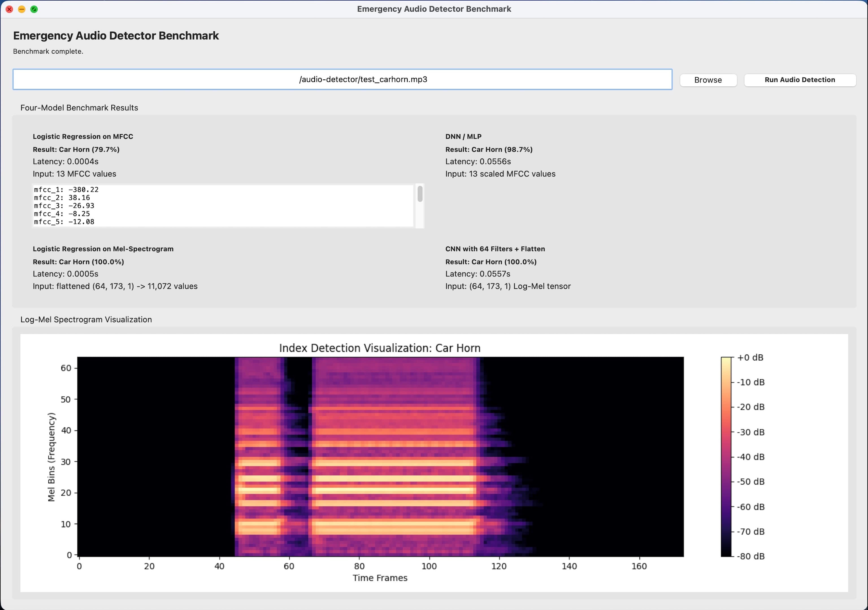Click Input: 13 scaled MFCC values text
868x610 pixels.
pos(500,174)
